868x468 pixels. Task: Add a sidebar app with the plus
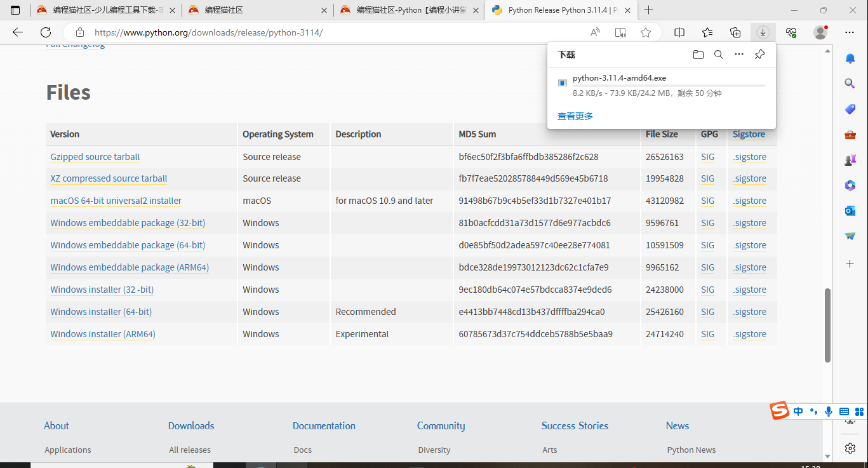point(850,264)
